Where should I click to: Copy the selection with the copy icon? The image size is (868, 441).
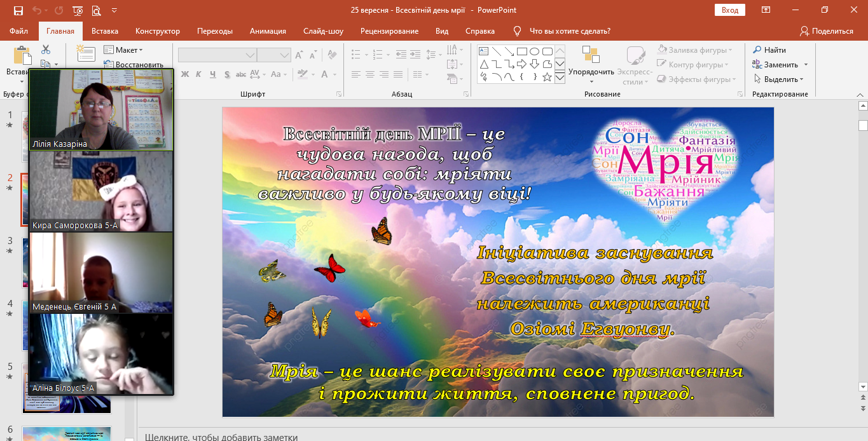(x=45, y=64)
